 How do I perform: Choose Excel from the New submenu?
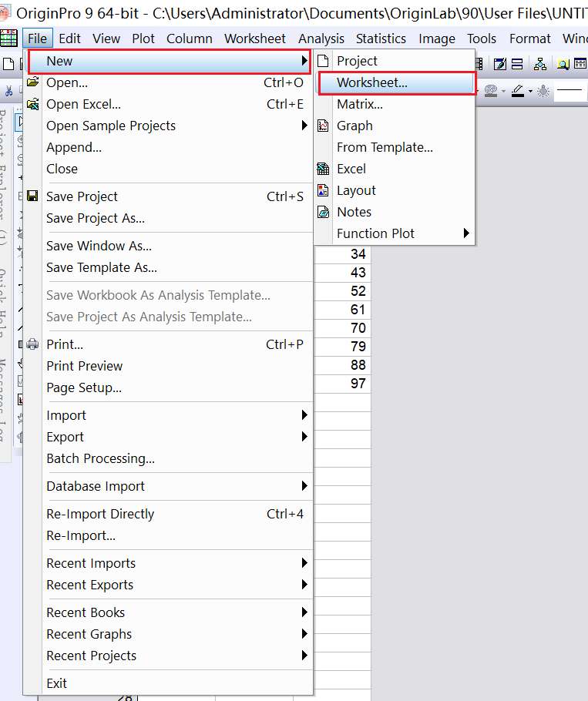tap(395, 169)
